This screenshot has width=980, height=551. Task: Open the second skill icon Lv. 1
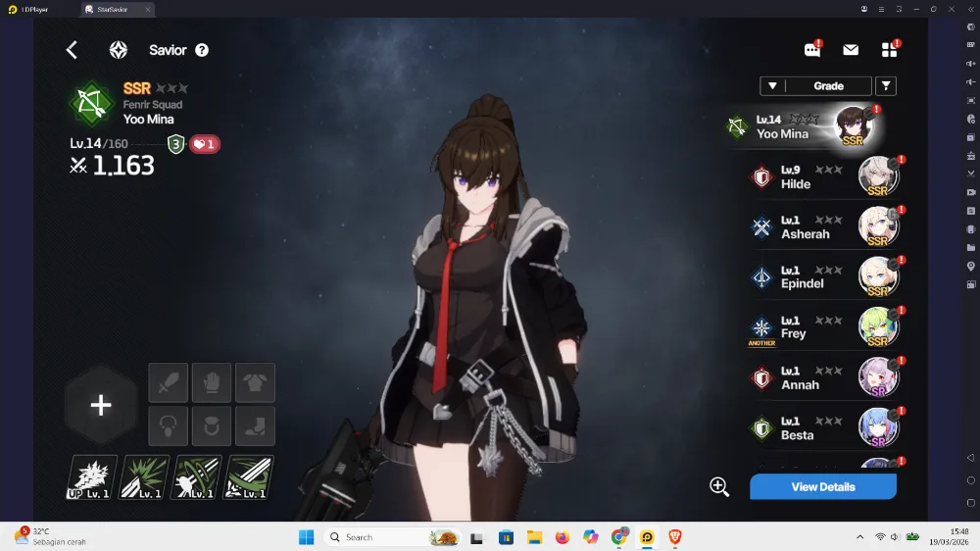tap(144, 477)
